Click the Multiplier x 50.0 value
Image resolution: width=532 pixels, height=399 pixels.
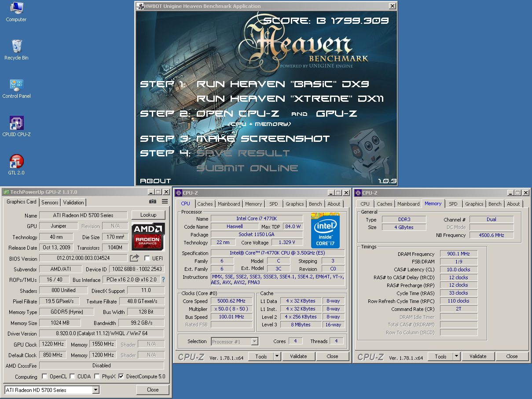[x=231, y=309]
